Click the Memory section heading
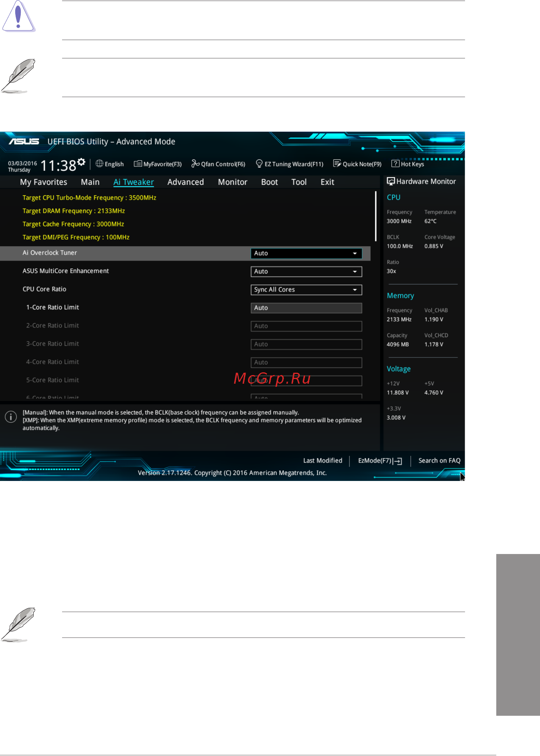The height and width of the screenshot is (756, 540). [x=400, y=296]
